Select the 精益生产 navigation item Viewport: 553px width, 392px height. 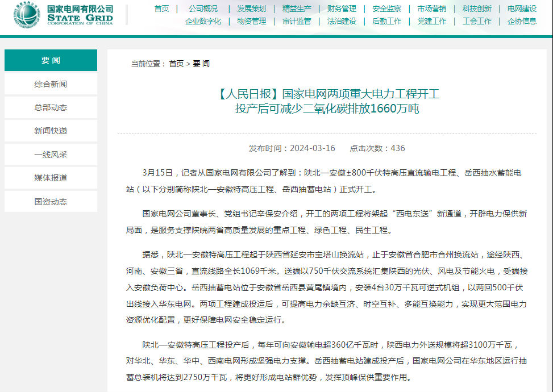click(x=297, y=9)
